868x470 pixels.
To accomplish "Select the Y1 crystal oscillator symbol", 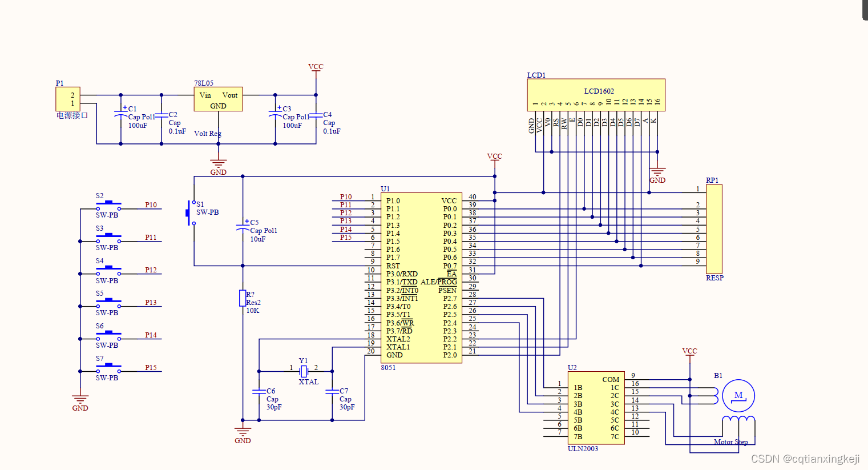I will point(304,371).
